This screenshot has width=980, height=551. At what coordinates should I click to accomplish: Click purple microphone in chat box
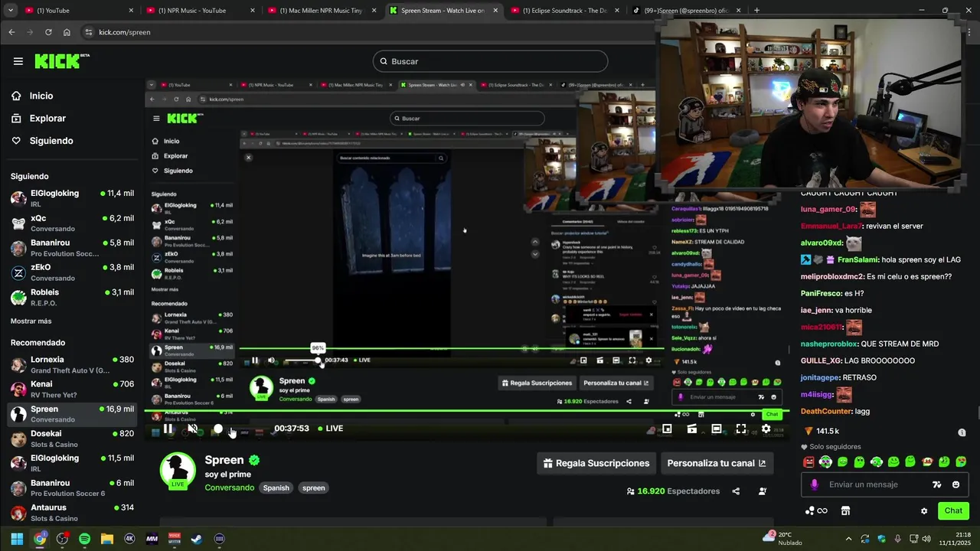[814, 484]
